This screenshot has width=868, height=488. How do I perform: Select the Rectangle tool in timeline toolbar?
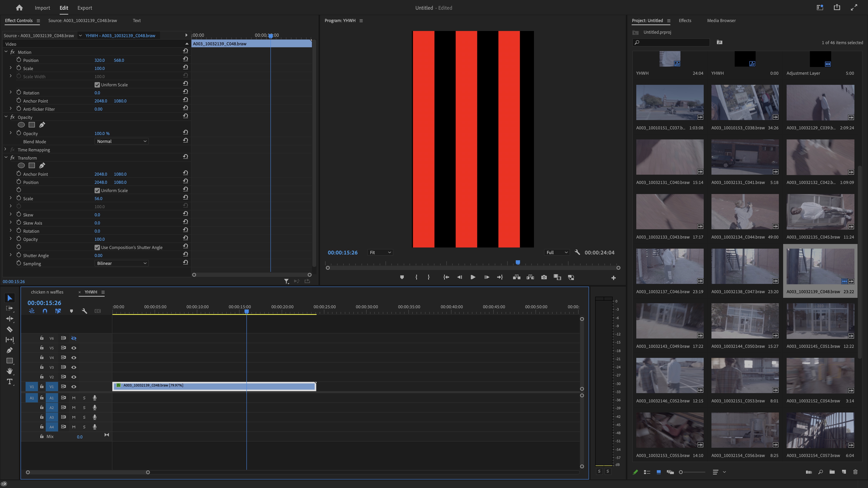[x=9, y=361]
